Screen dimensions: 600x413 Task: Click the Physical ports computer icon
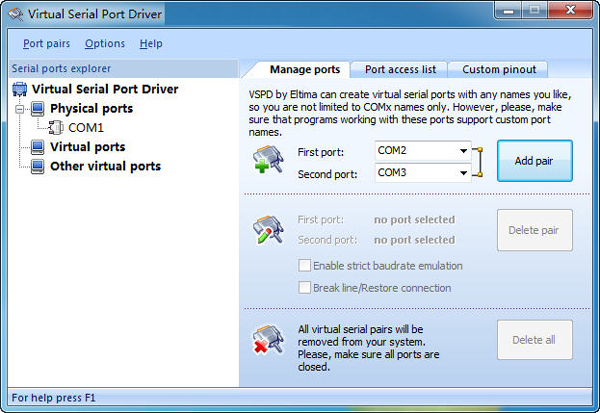coord(38,109)
